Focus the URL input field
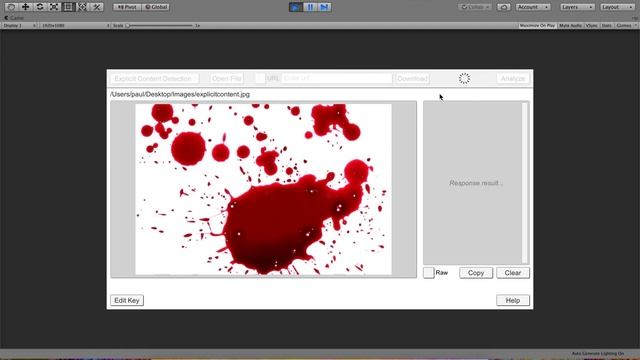640x360 pixels. coord(337,78)
